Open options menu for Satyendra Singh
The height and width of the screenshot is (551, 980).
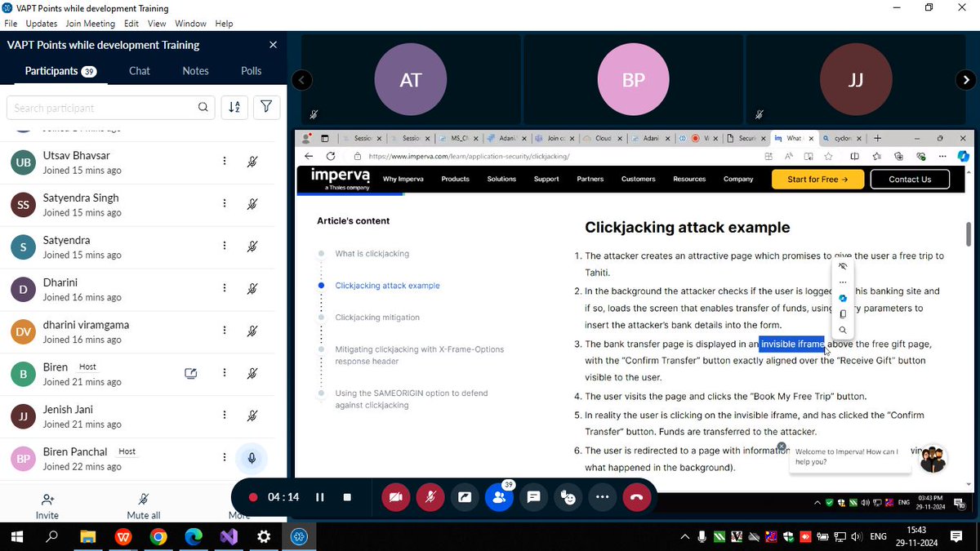(225, 203)
